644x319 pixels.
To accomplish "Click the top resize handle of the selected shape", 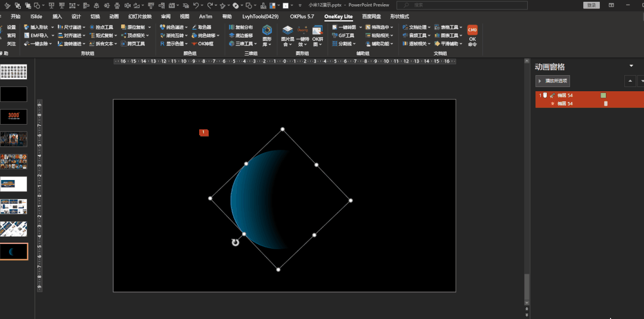I will click(x=283, y=129).
